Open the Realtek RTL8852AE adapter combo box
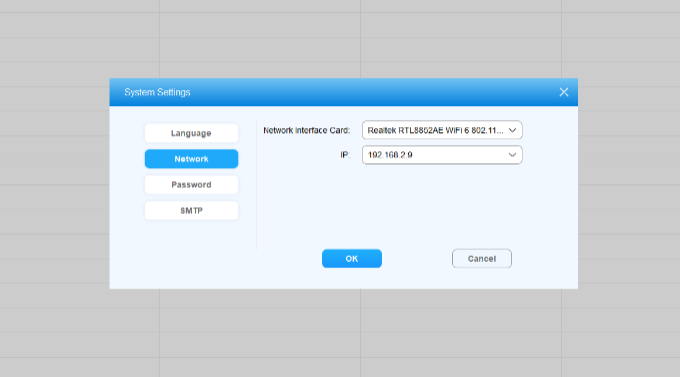The width and height of the screenshot is (680, 377). (442, 130)
